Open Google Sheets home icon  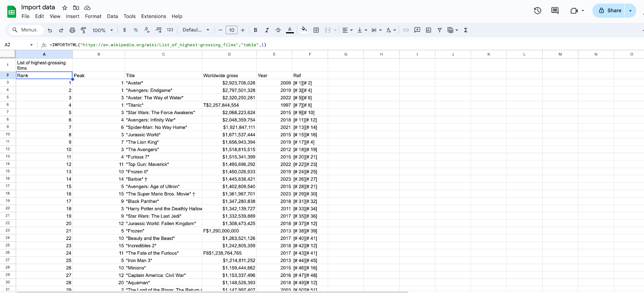(x=12, y=12)
